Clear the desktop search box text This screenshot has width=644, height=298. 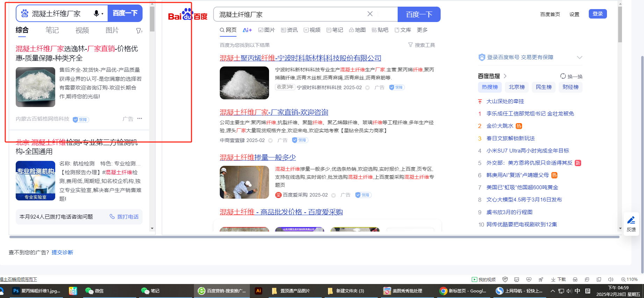[x=370, y=14]
